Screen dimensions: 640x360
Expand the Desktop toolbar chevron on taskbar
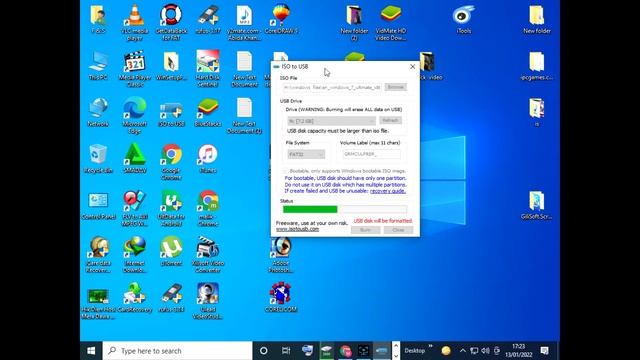click(430, 347)
